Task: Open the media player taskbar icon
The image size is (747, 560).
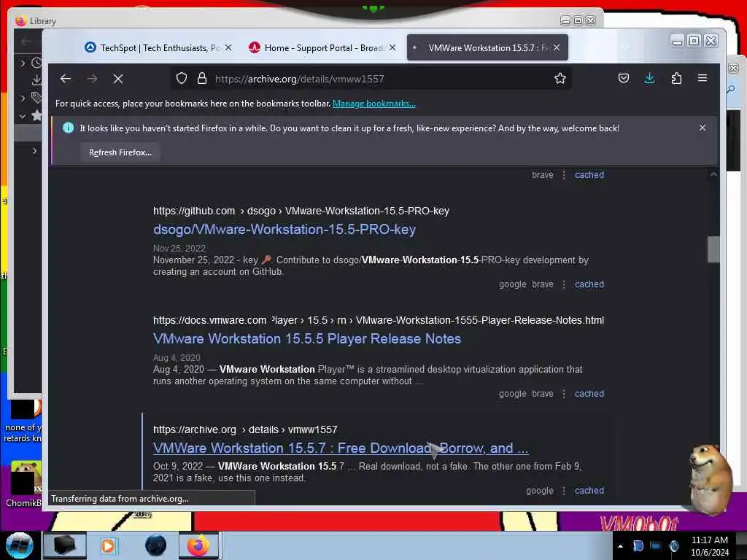Action: (x=108, y=545)
